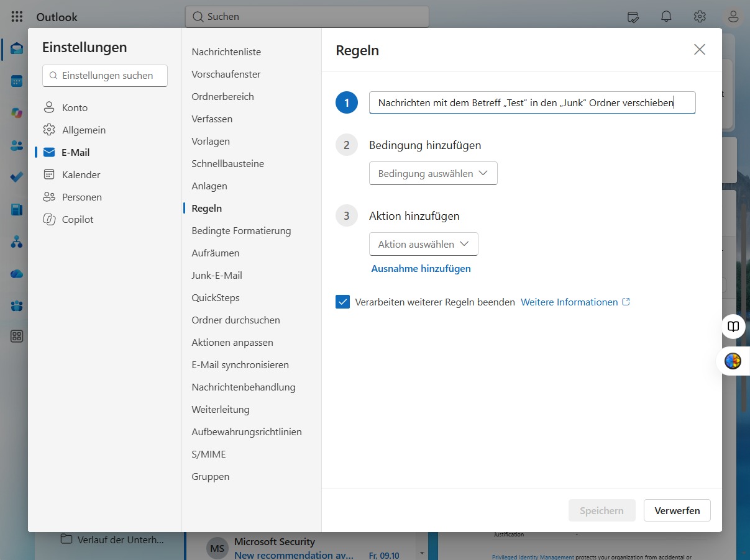Image resolution: width=750 pixels, height=560 pixels.
Task: Click the floating open-book icon
Action: [x=734, y=327]
